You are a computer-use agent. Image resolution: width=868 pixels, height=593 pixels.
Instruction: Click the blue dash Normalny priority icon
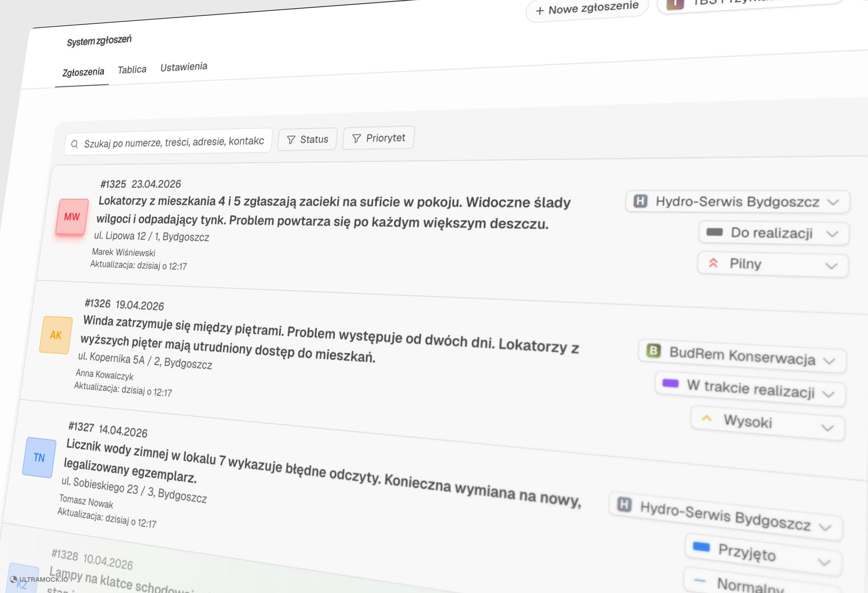click(x=700, y=580)
